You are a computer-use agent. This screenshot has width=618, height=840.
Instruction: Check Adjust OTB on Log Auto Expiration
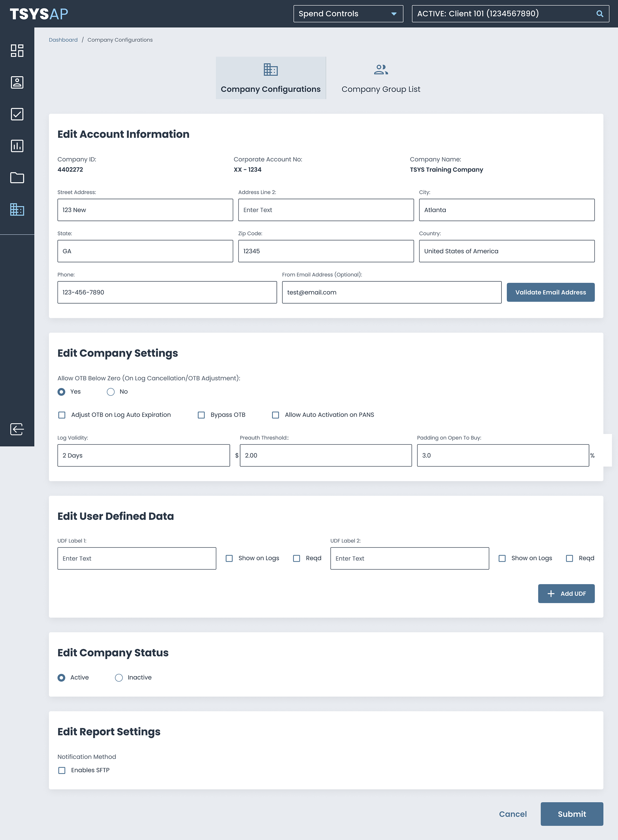pos(62,415)
